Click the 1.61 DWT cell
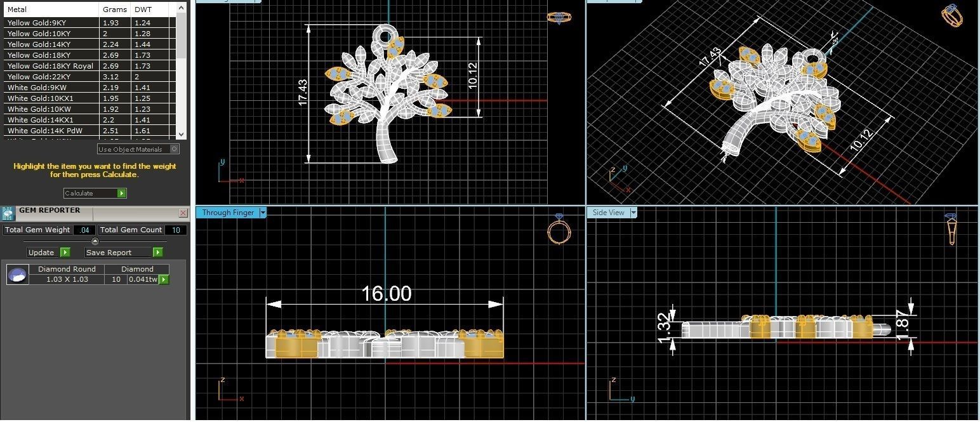The image size is (980, 422). (150, 131)
